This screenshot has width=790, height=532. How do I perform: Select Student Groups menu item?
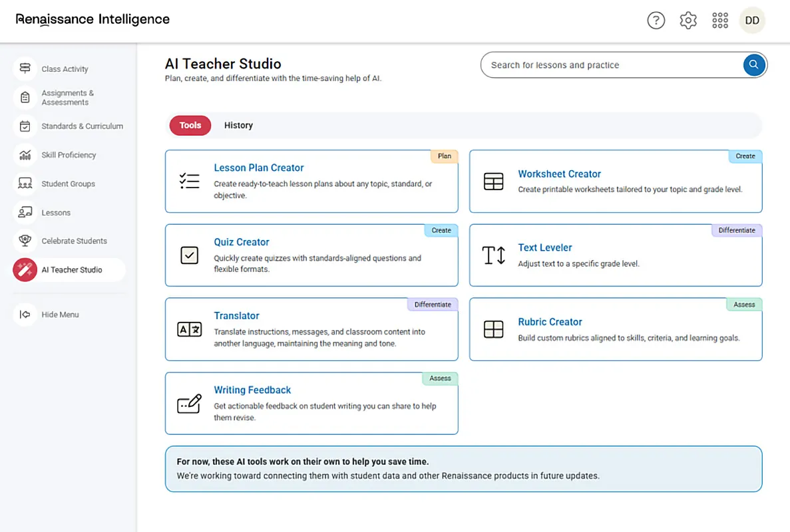pyautogui.click(x=68, y=184)
